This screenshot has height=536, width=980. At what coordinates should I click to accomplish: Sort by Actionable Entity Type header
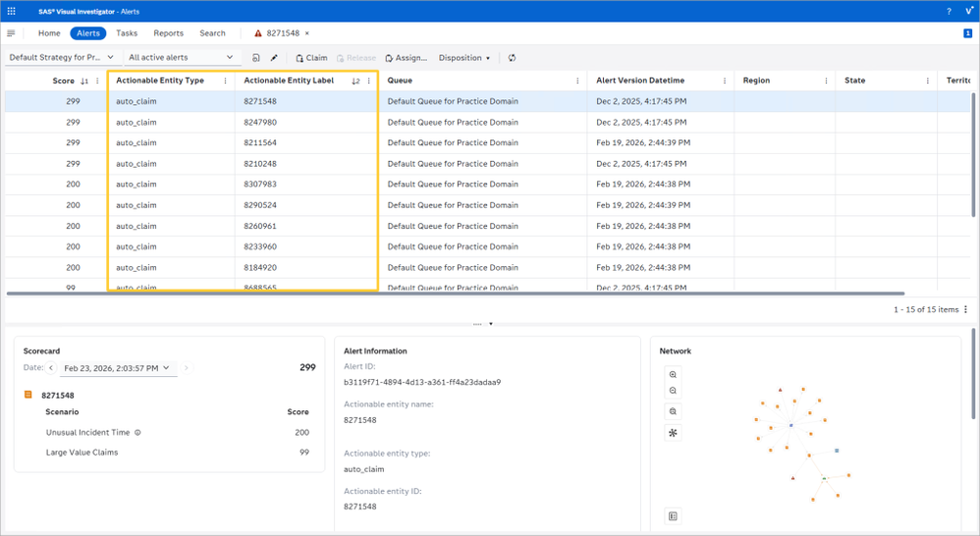click(x=160, y=80)
